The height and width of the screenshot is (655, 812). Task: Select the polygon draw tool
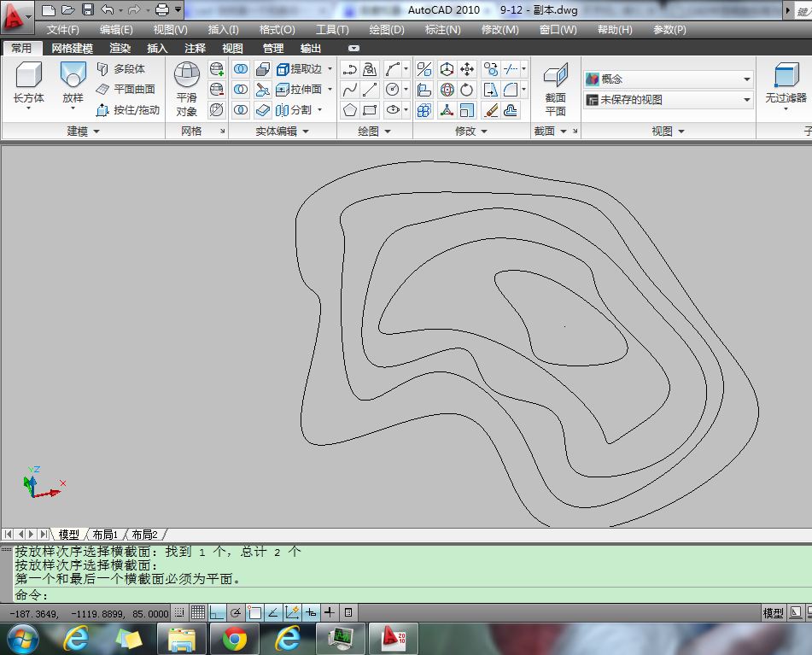(x=349, y=110)
